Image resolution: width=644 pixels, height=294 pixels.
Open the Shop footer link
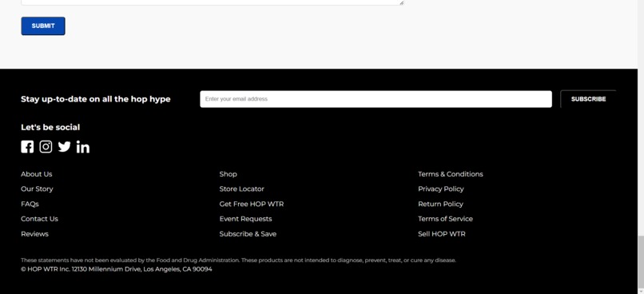(x=228, y=174)
